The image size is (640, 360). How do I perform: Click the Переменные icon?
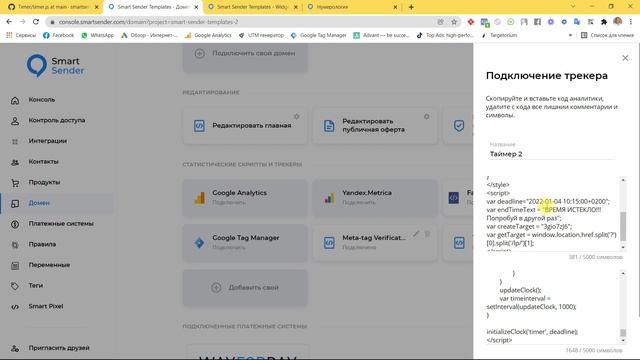[x=15, y=266]
